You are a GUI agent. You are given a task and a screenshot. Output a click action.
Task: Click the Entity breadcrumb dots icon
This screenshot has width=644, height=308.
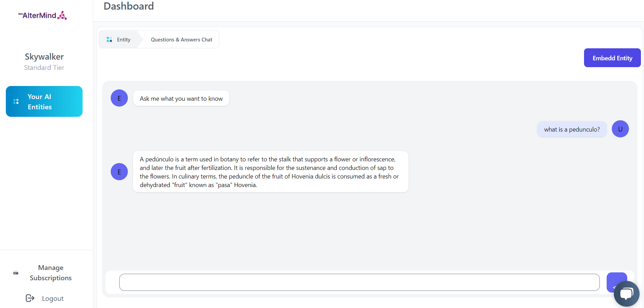(109, 40)
